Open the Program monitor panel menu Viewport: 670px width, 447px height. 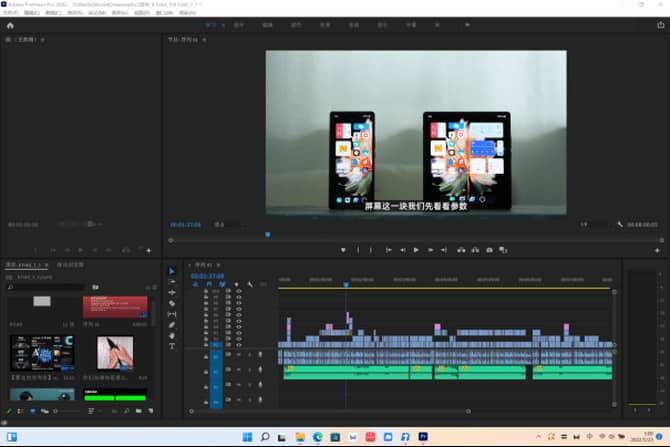pyautogui.click(x=204, y=40)
